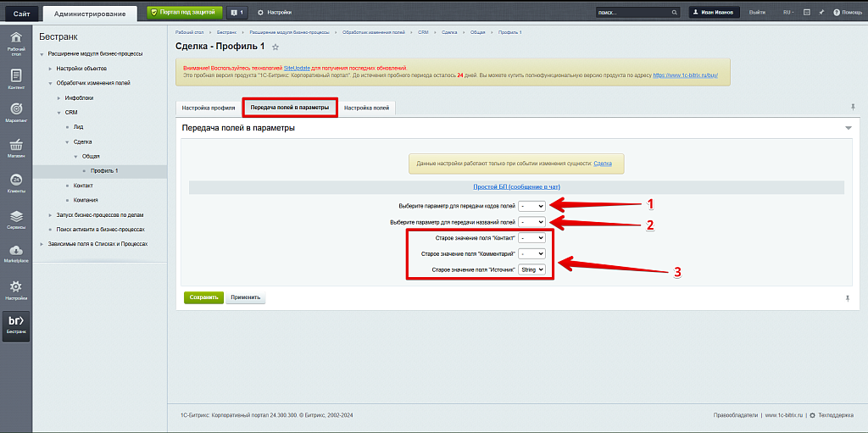Open the Клиенты section icon
The image size is (868, 433).
coord(15,180)
